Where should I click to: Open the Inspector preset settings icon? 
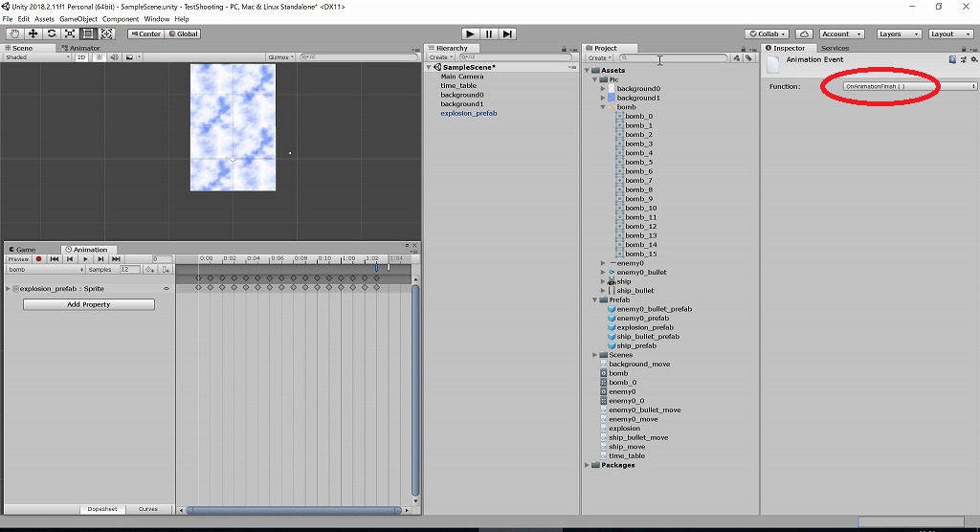[x=963, y=59]
